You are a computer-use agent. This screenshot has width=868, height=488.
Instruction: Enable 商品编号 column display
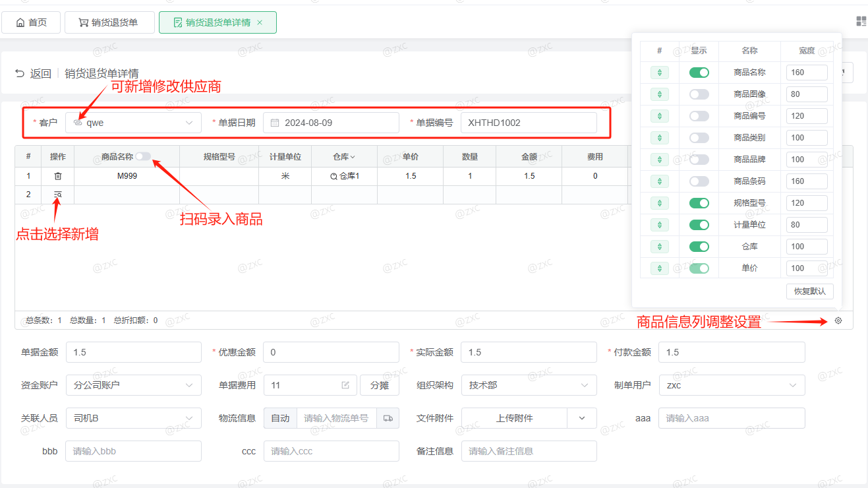(699, 116)
